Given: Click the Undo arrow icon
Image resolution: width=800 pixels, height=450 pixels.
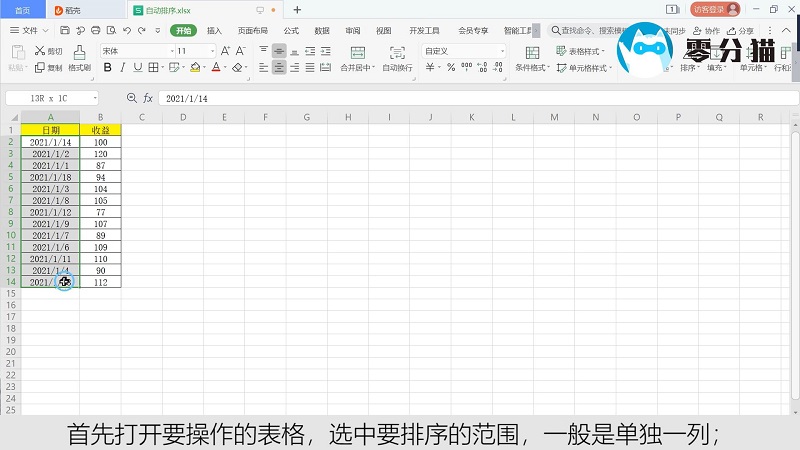Looking at the screenshot, I should [x=126, y=31].
